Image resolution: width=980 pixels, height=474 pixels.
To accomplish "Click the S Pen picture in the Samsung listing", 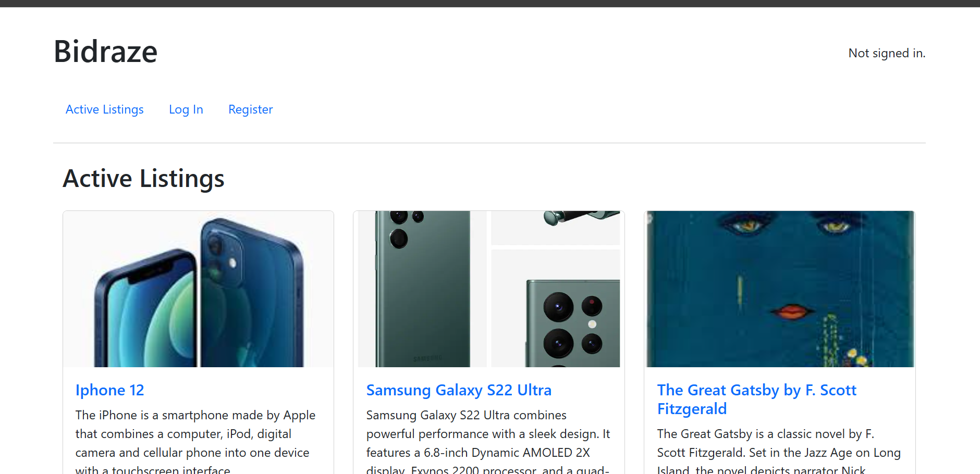I will pyautogui.click(x=556, y=227).
